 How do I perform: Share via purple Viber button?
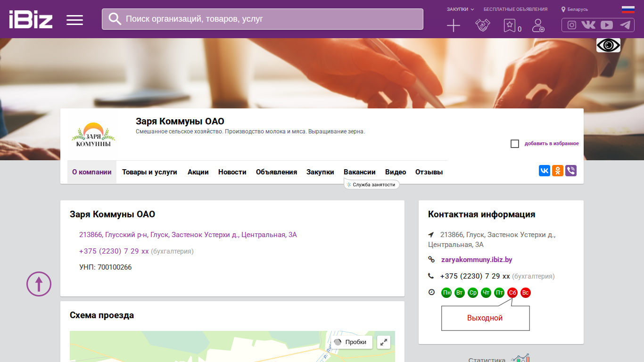[571, 171]
